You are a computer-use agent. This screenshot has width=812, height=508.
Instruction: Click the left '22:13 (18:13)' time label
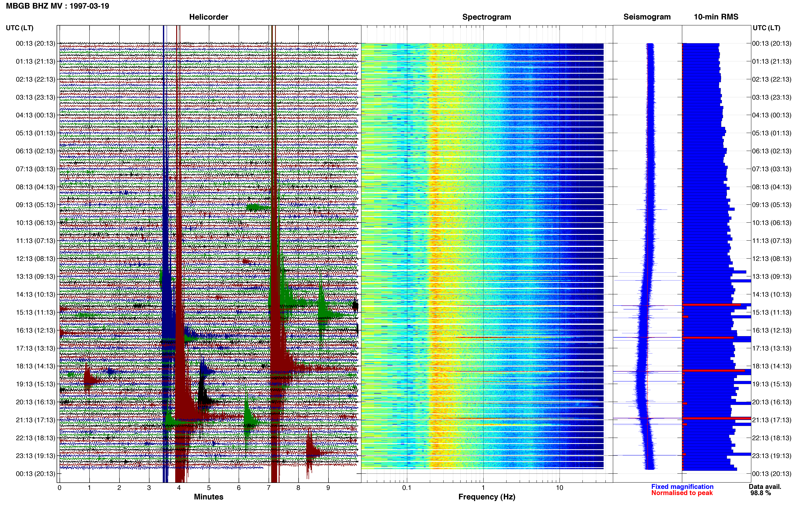click(x=36, y=438)
